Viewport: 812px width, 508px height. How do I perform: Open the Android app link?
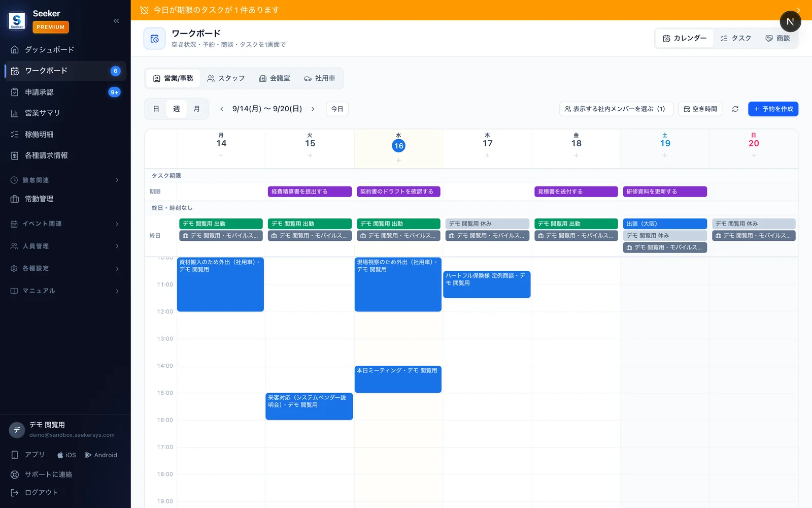pos(101,455)
